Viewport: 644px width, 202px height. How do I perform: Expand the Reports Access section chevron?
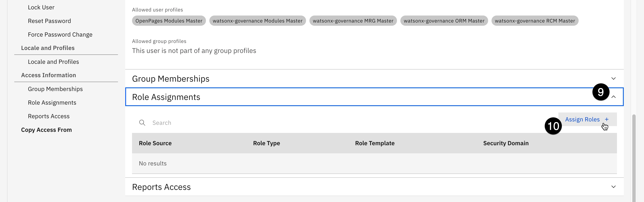click(613, 187)
